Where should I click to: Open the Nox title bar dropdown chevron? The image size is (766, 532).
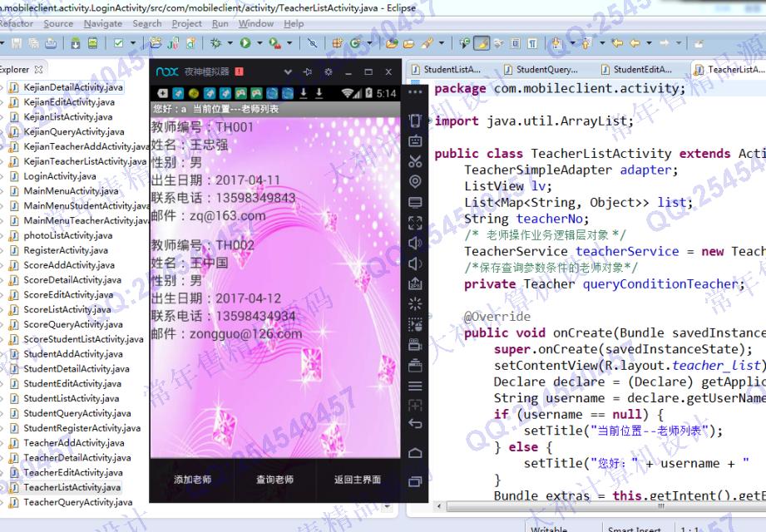288,71
